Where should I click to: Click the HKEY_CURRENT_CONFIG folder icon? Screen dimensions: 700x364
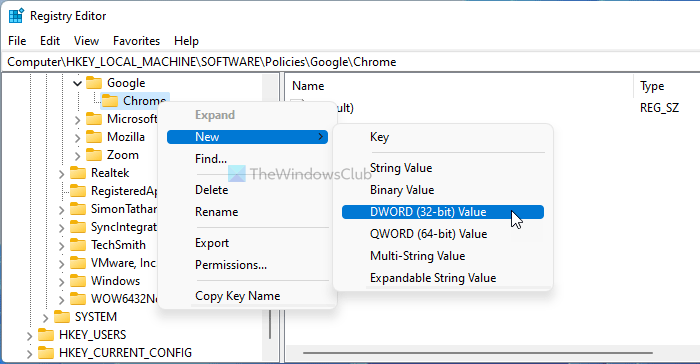pyautogui.click(x=46, y=352)
